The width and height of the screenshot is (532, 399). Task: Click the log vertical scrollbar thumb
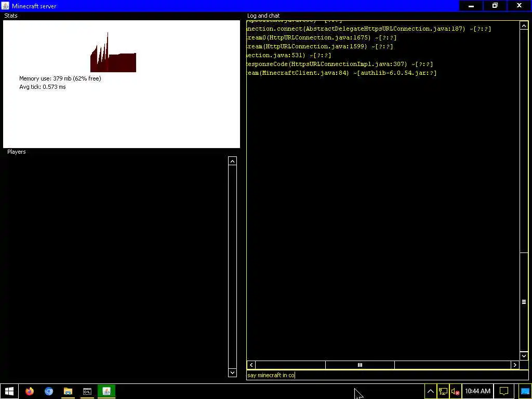pos(524,302)
